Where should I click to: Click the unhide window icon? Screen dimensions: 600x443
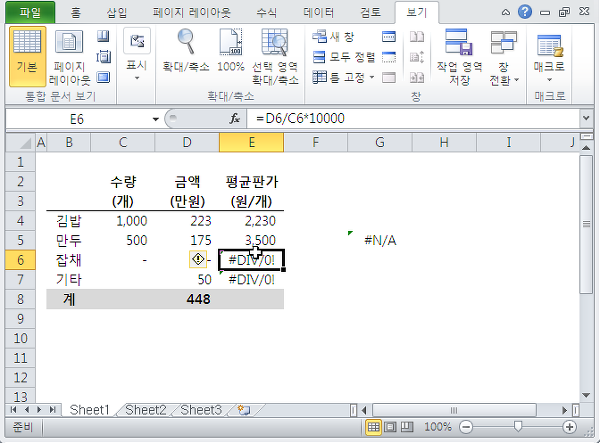pos(389,78)
